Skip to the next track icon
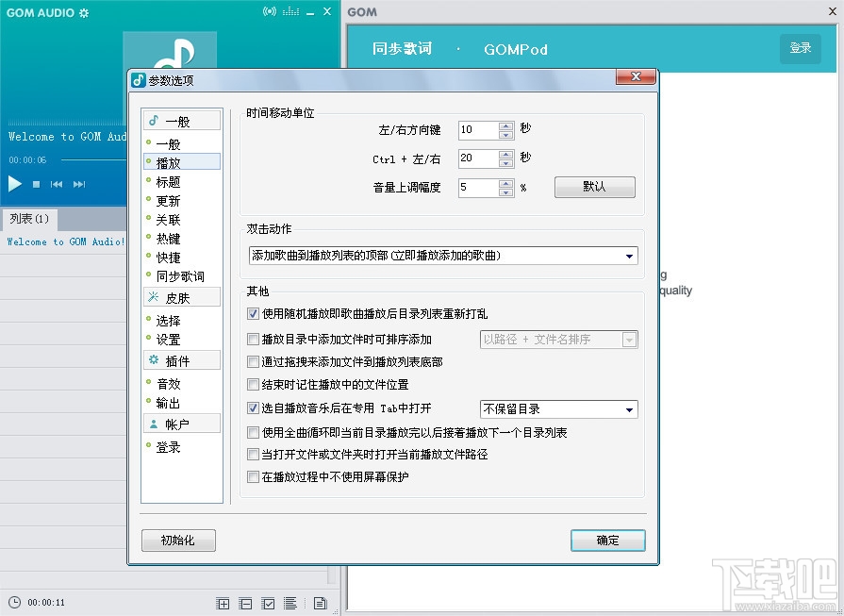The image size is (844, 616). (77, 185)
